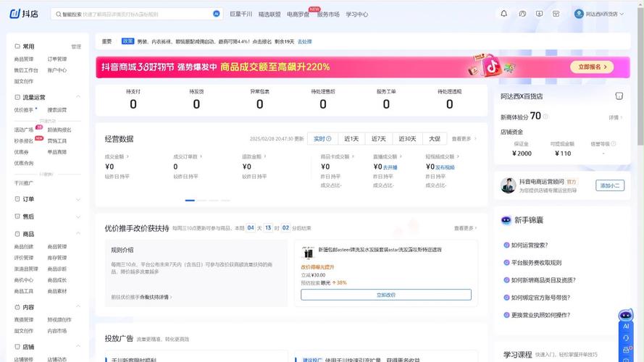Click 管理 beside 常用
The width and height of the screenshot is (644, 362).
click(76, 47)
